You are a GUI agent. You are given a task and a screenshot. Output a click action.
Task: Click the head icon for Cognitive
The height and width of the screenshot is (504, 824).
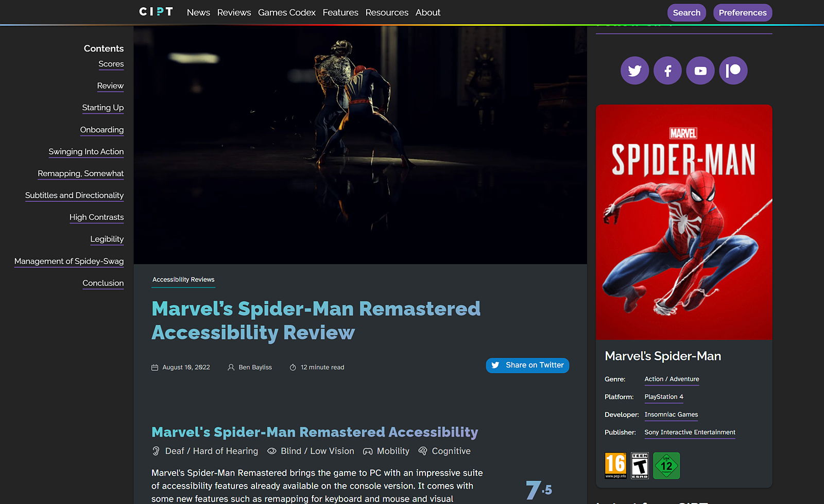click(423, 451)
